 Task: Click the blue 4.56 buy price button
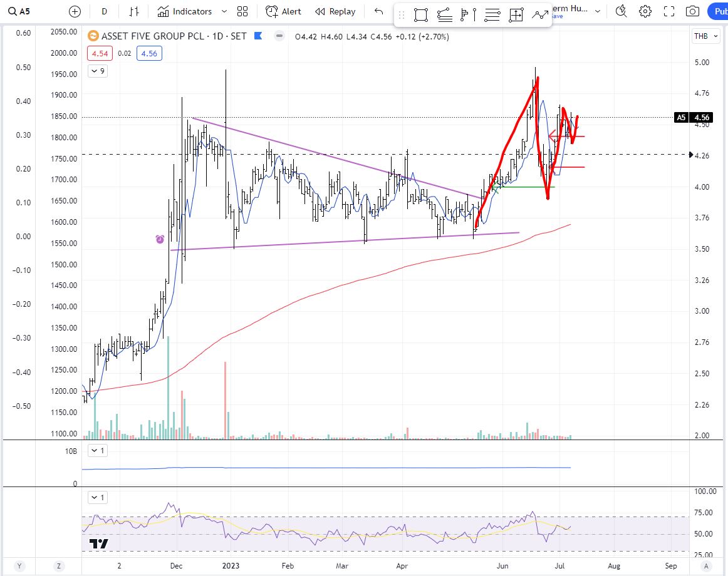tap(149, 53)
